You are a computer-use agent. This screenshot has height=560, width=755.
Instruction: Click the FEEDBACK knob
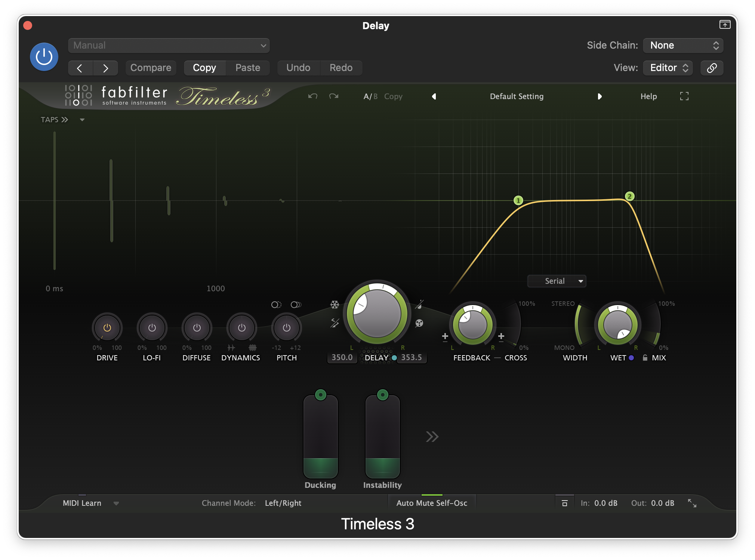tap(472, 324)
